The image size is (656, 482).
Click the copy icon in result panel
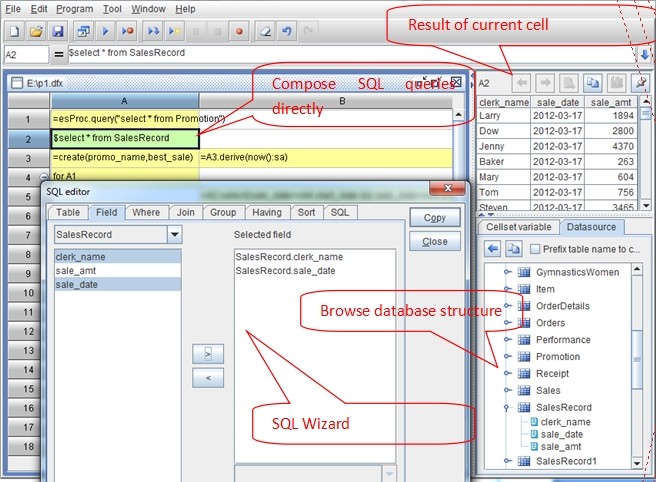point(593,83)
